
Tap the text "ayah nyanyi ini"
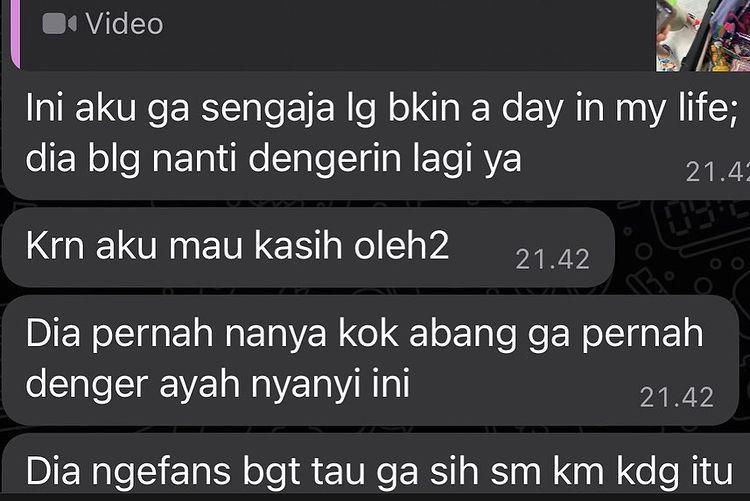point(285,386)
